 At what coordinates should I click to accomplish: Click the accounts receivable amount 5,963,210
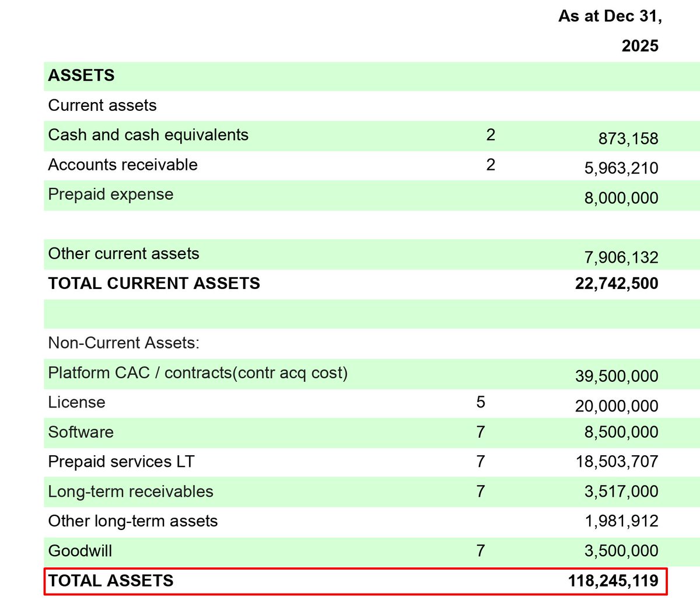(621, 168)
